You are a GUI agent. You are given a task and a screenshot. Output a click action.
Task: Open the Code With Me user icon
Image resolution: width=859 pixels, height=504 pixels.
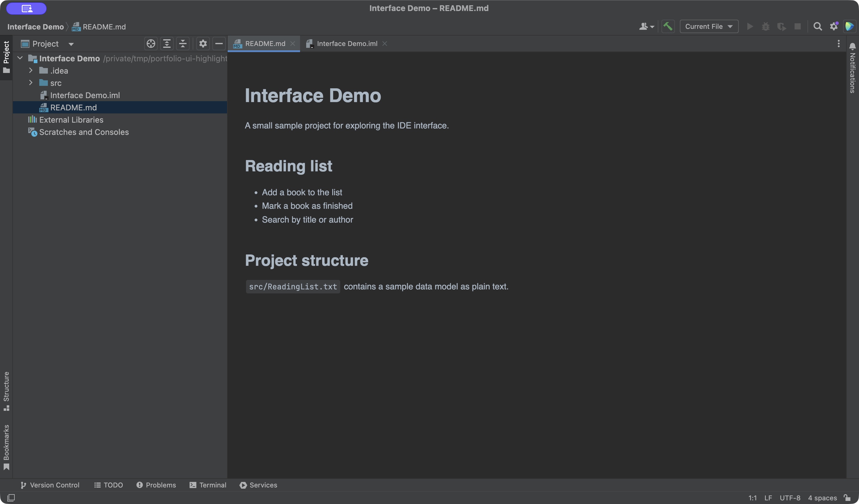tap(646, 27)
